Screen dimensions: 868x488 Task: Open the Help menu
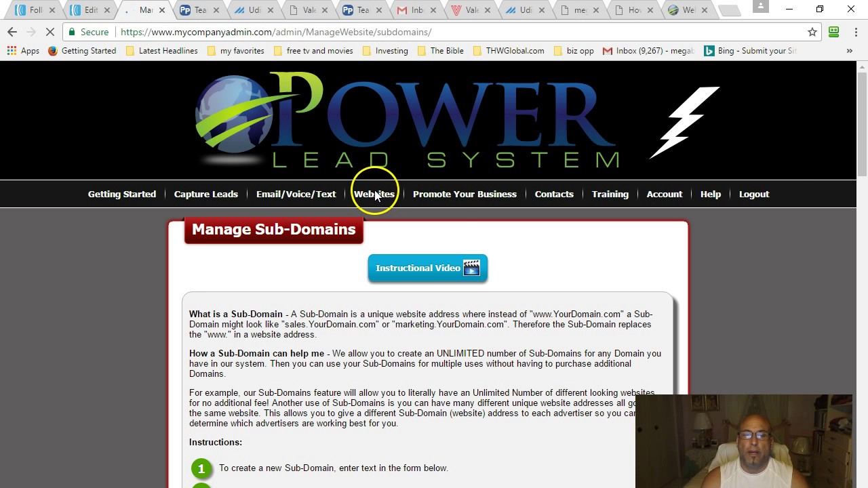point(711,194)
